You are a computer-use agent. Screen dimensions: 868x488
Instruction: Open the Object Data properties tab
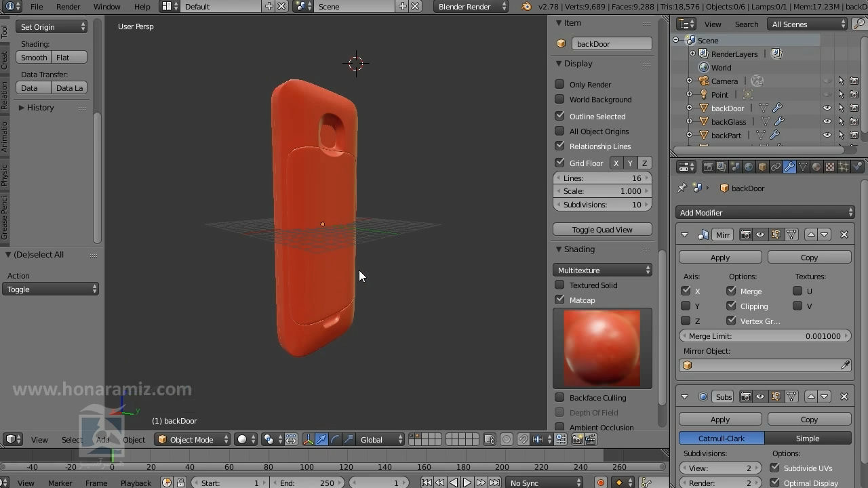point(803,167)
